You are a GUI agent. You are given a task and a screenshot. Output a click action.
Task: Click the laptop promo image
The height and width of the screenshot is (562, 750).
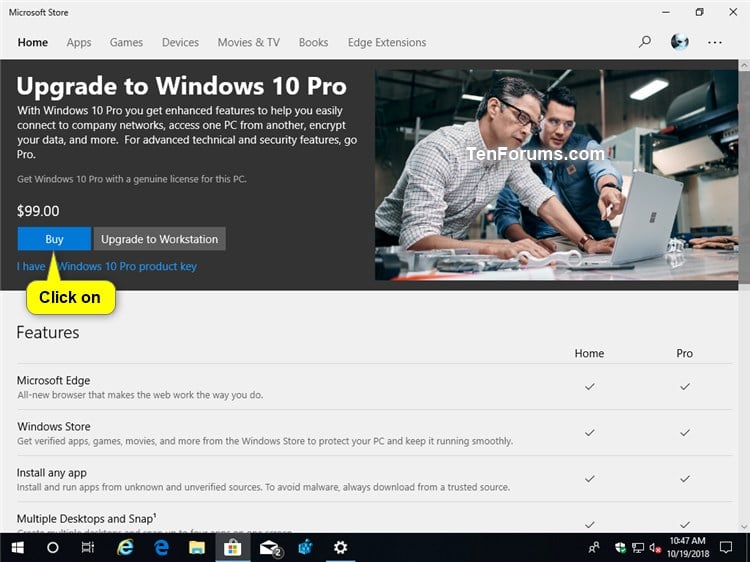point(556,175)
